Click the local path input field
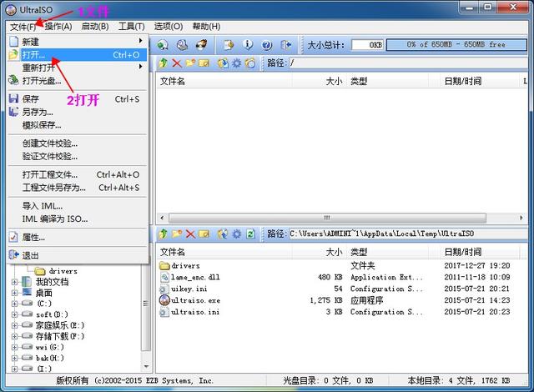This screenshot has width=534, height=392. (408, 234)
